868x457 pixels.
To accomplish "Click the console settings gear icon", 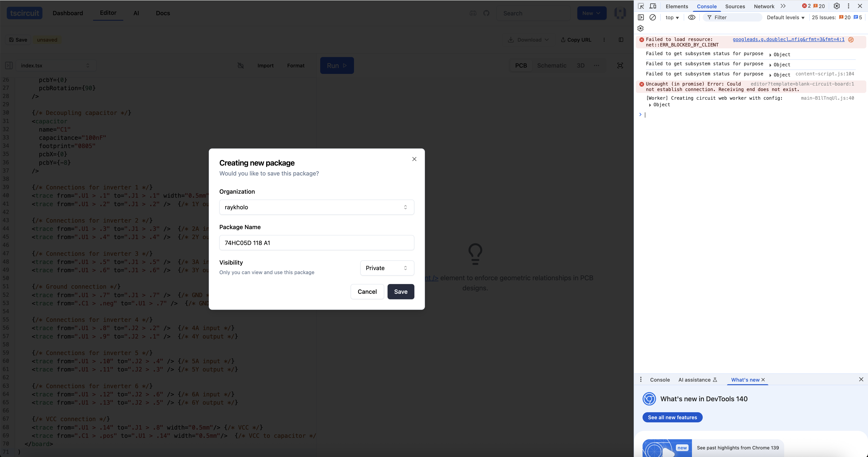I will (641, 28).
